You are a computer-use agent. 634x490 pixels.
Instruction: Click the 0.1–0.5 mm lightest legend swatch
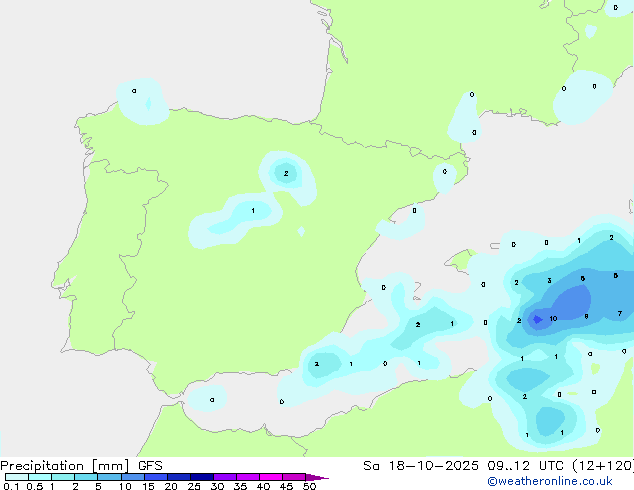17,477
